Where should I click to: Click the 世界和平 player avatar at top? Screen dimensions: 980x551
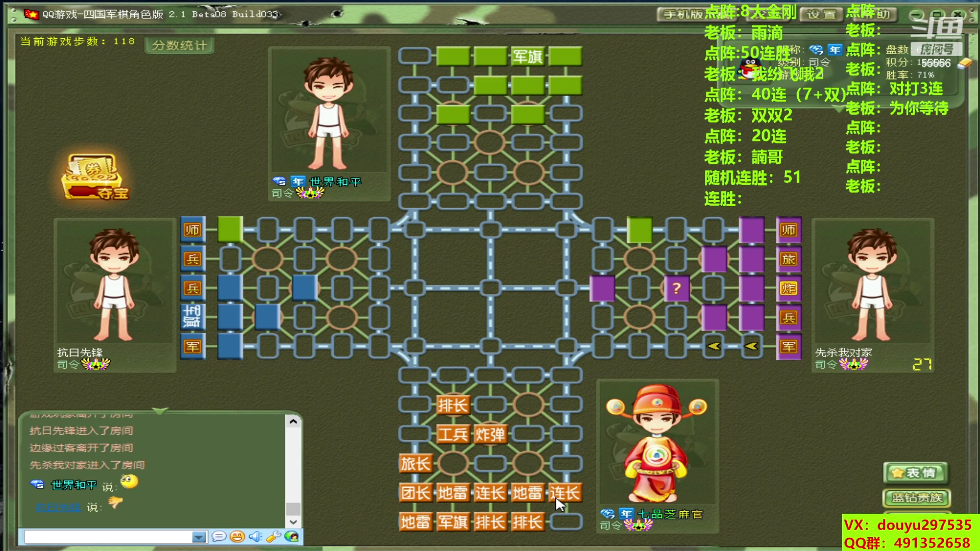click(329, 112)
